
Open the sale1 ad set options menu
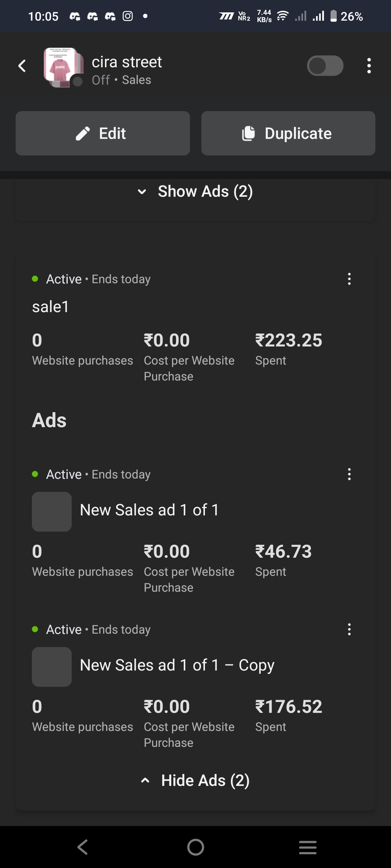coord(349,279)
